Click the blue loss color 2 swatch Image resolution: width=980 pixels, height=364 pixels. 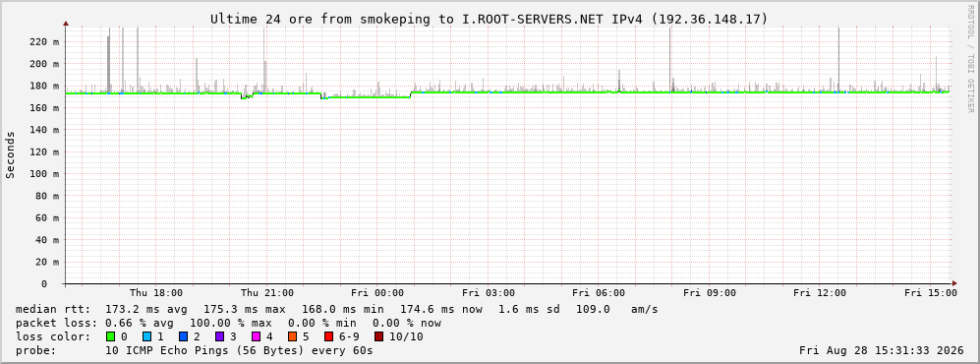pos(184,337)
